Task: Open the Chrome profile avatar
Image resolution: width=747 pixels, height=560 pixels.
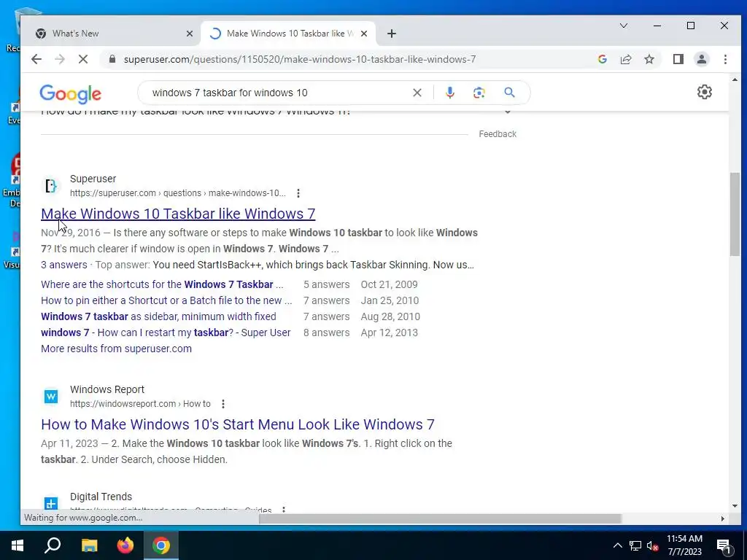Action: [701, 59]
